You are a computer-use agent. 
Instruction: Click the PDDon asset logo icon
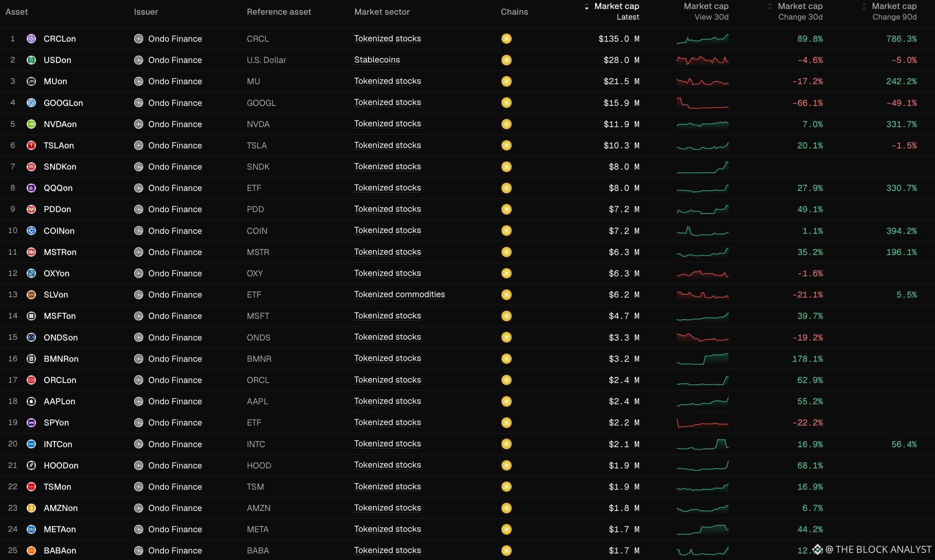(31, 209)
